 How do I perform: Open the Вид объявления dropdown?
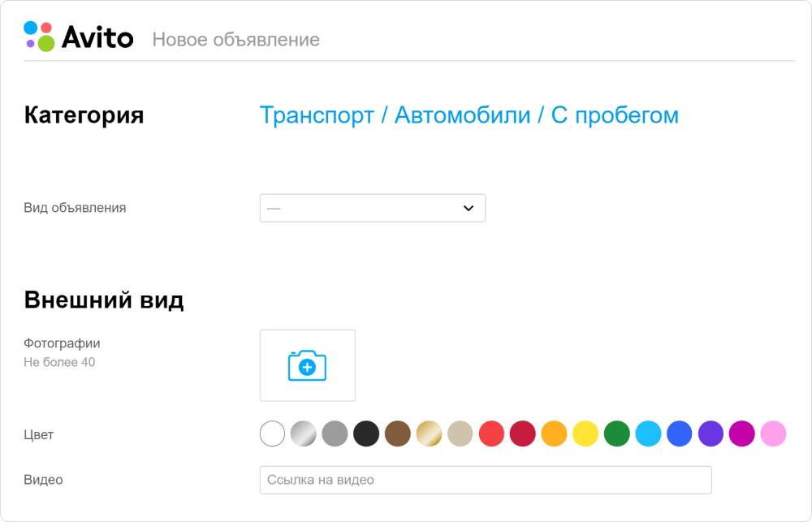pyautogui.click(x=373, y=208)
